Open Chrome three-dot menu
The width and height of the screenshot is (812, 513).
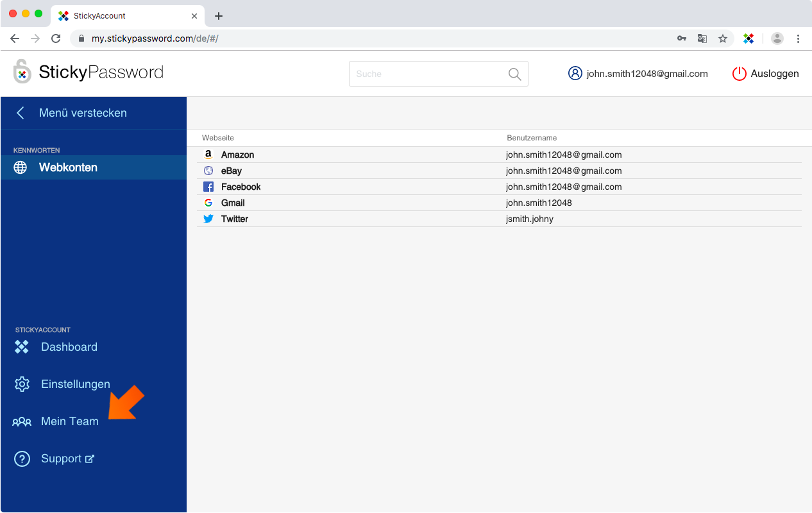(x=798, y=38)
